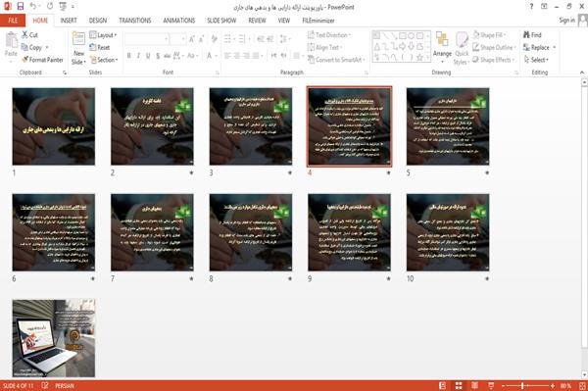Click the Undo arrow icon
Screen dimensions: 588x391
pos(33,6)
